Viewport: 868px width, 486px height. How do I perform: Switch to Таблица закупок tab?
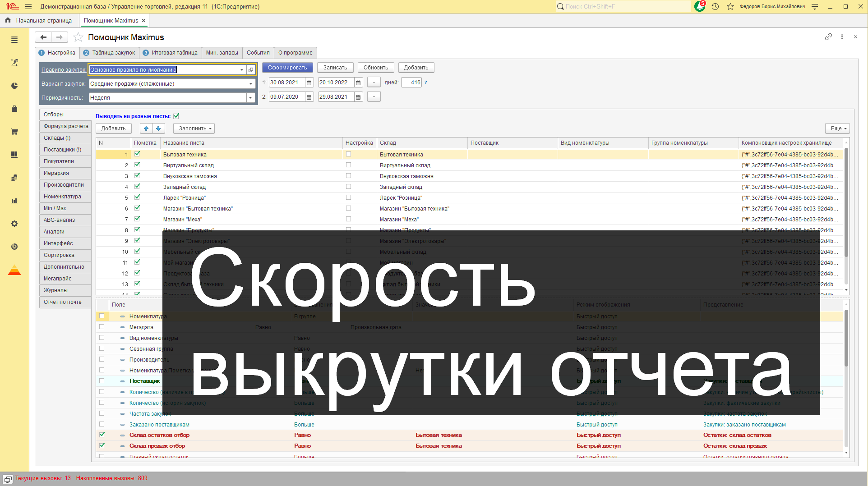coord(109,53)
